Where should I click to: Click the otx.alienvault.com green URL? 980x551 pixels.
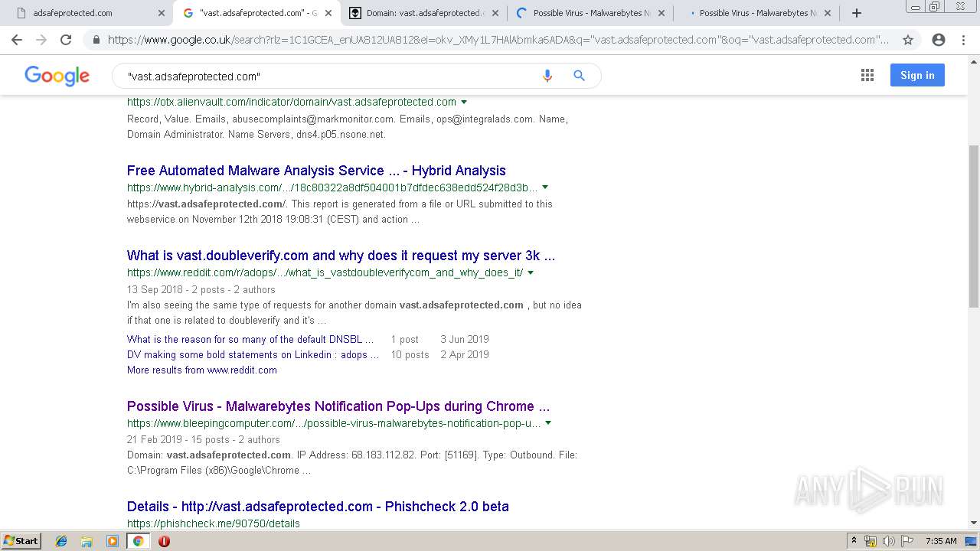click(292, 102)
